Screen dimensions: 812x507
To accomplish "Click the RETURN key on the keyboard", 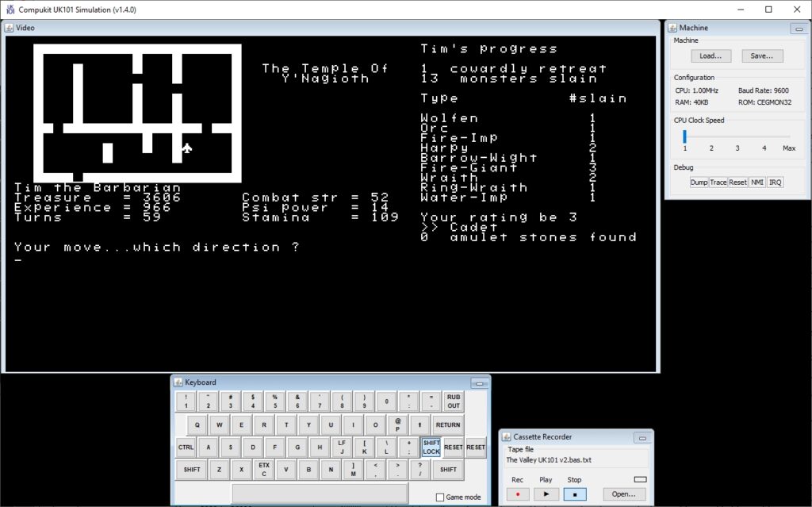I will click(x=448, y=424).
